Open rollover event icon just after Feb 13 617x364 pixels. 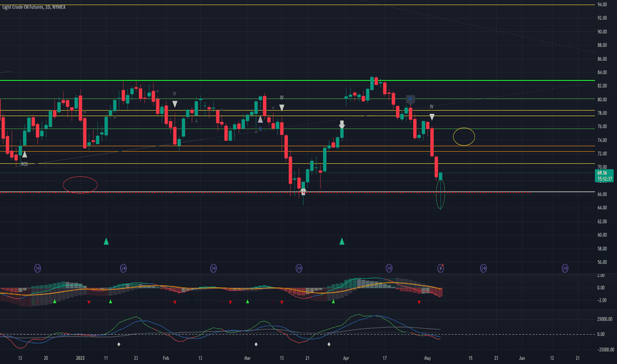(x=213, y=269)
